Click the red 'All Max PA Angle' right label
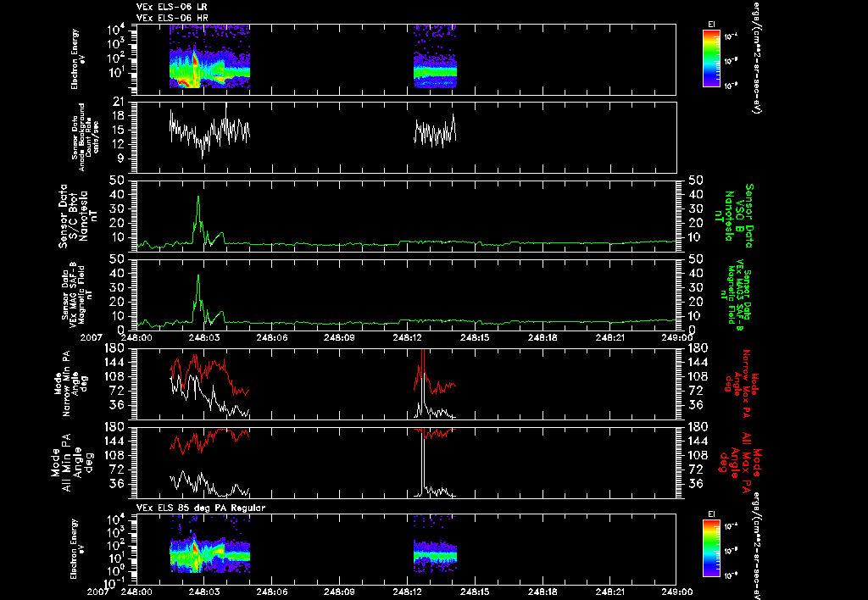 pyautogui.click(x=739, y=462)
